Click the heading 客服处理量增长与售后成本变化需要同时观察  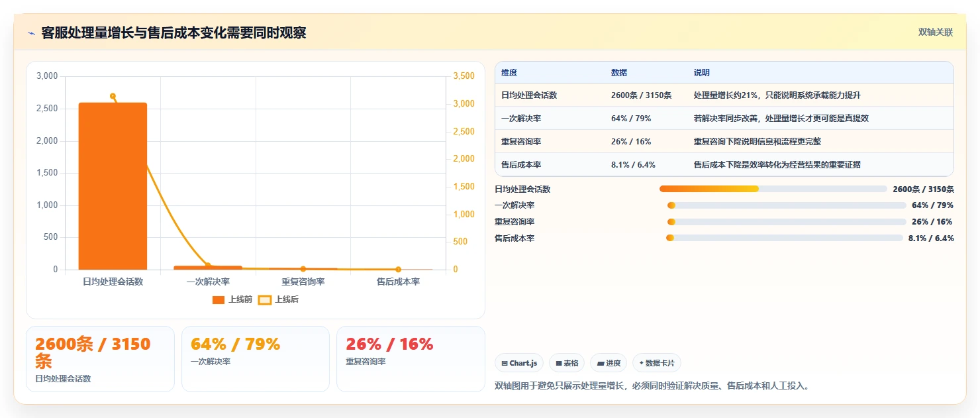pyautogui.click(x=173, y=33)
